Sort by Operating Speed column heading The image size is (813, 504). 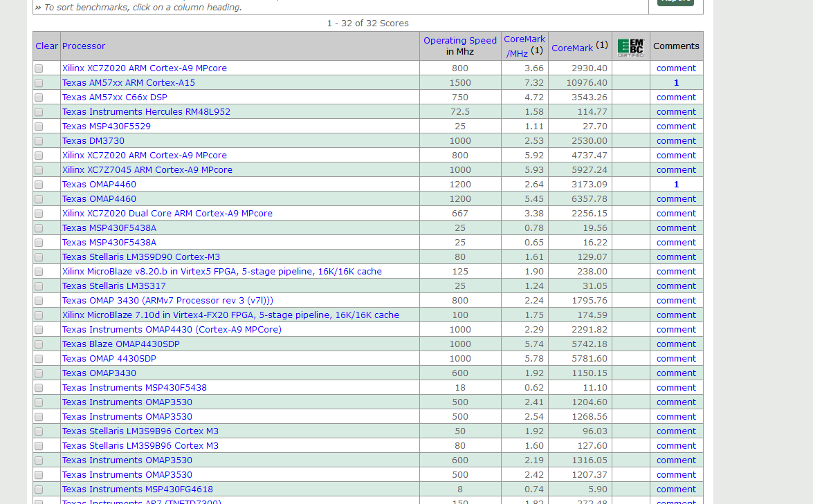tap(460, 40)
